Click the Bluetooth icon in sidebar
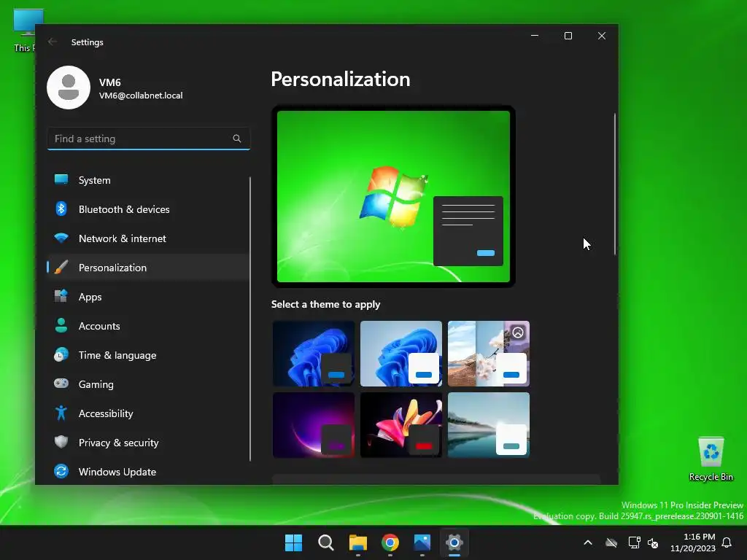Viewport: 747px width, 560px height. pyautogui.click(x=61, y=209)
